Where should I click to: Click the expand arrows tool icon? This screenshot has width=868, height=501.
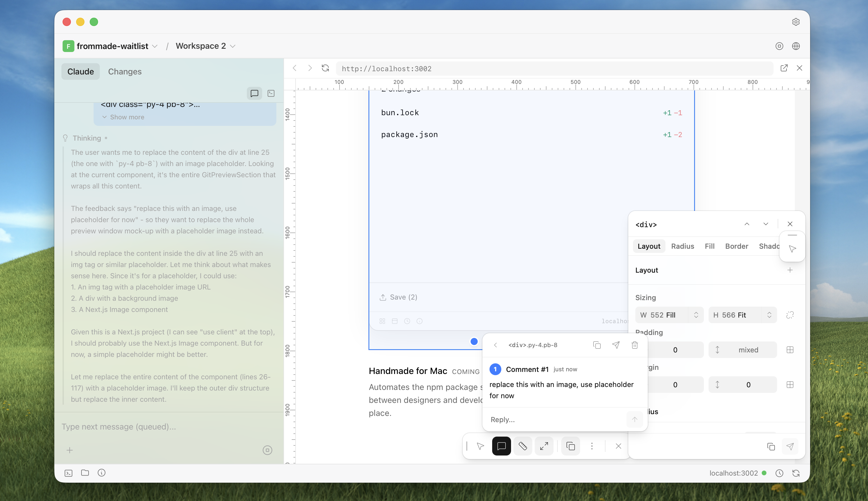point(544,446)
